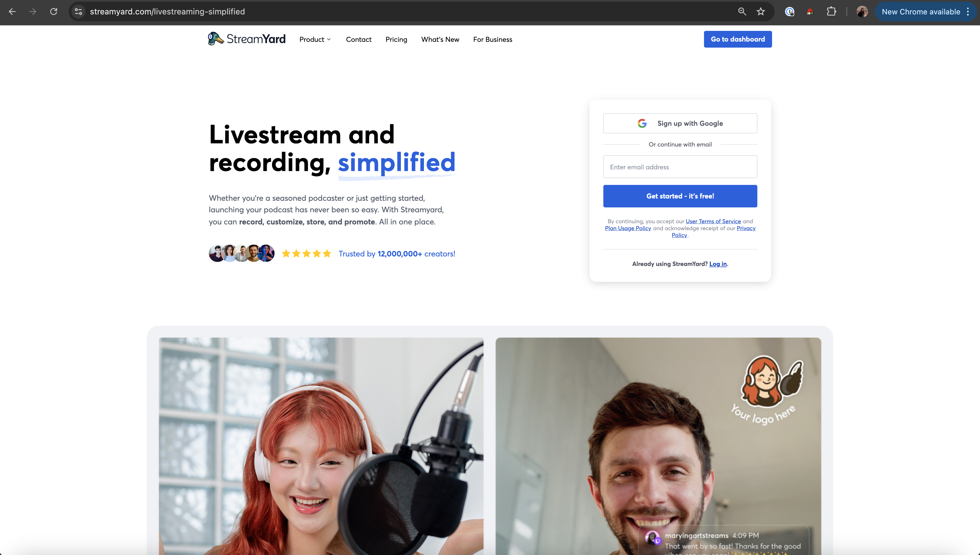Click the Google G logo icon
Image resolution: width=980 pixels, height=555 pixels.
pos(642,123)
